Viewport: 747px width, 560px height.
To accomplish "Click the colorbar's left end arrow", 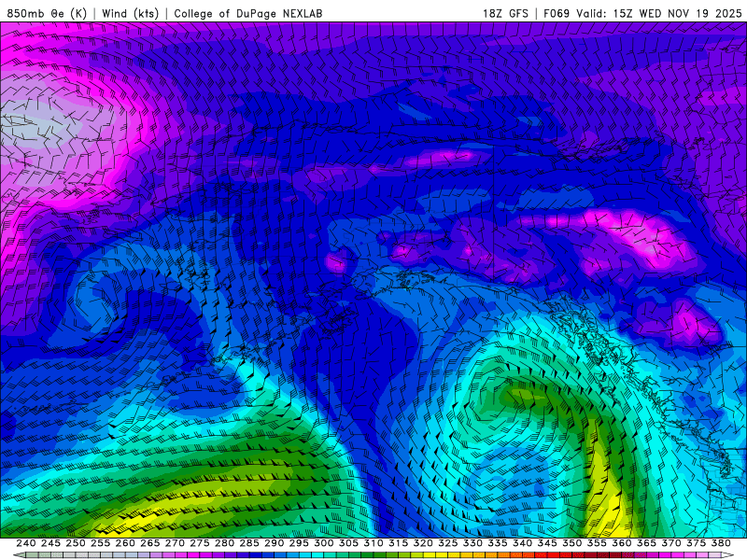I will click(x=19, y=555).
